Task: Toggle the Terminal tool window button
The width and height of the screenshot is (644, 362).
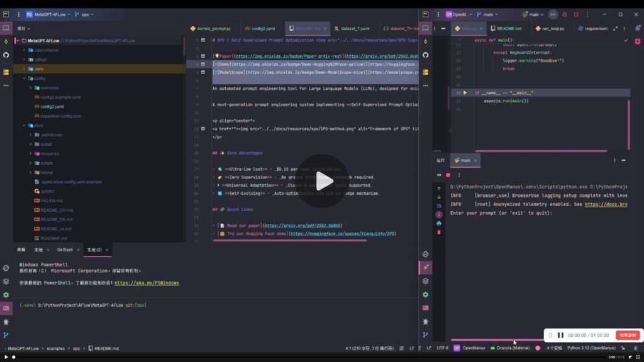Action: [x=6, y=308]
